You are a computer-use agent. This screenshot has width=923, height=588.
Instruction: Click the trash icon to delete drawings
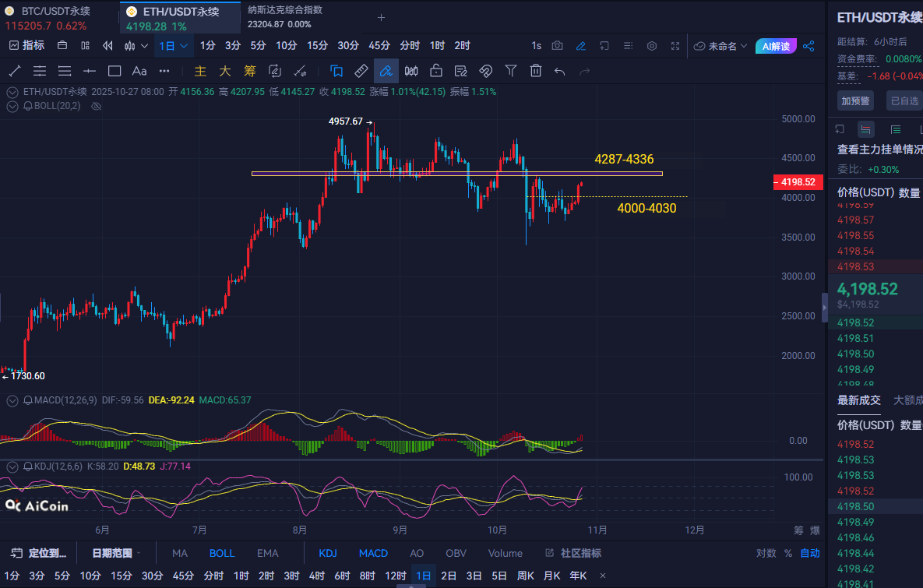point(536,71)
